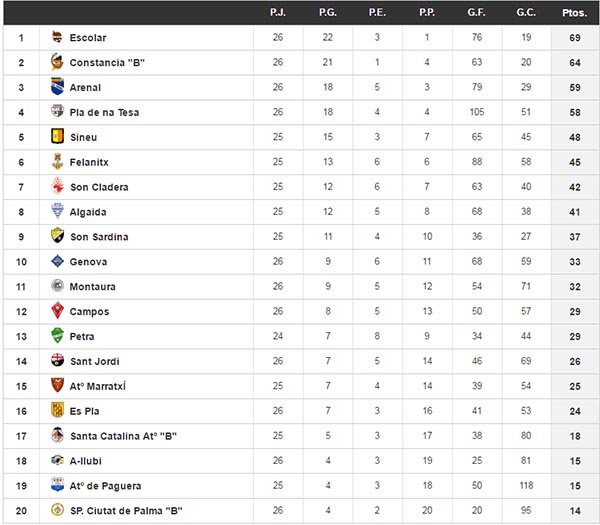Viewport: 600px width, 525px height.
Task: Click the Algaida team name
Action: point(88,212)
